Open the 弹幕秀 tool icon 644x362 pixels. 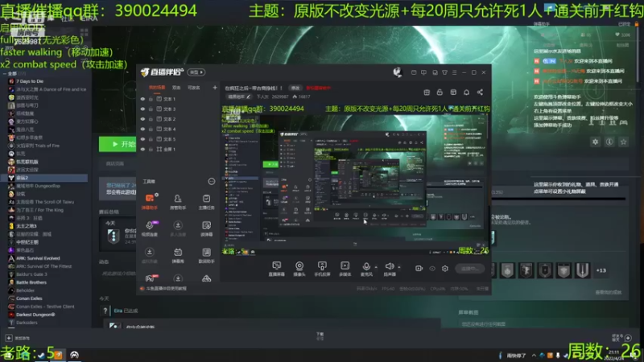point(178,254)
